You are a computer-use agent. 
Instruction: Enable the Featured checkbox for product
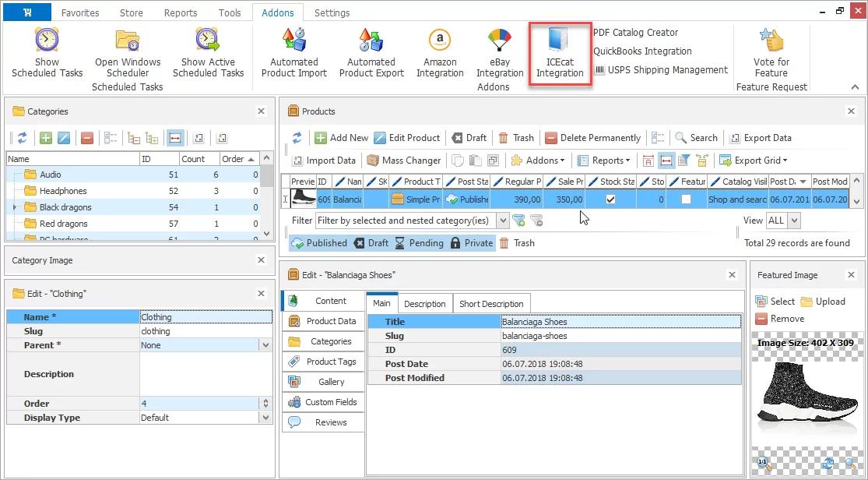(686, 199)
